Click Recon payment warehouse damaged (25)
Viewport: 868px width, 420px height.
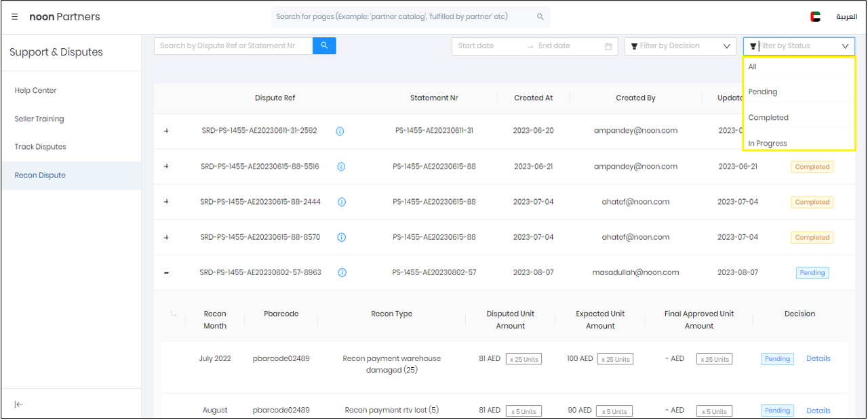(x=392, y=364)
